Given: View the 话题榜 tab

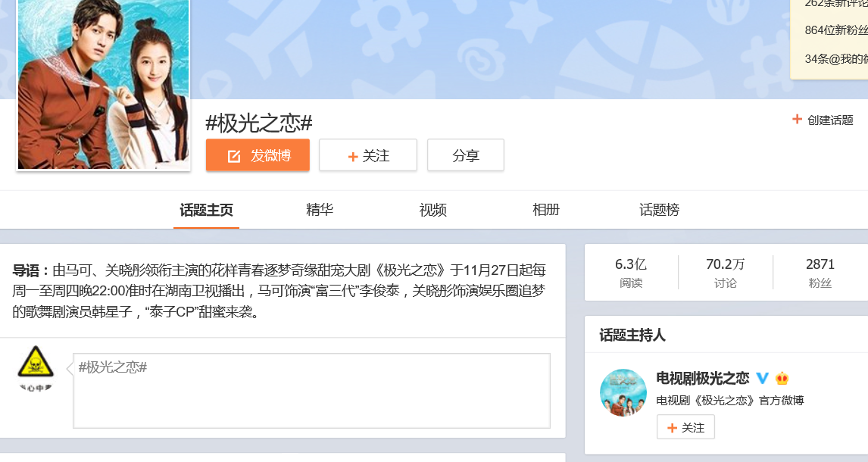Looking at the screenshot, I should click(659, 210).
